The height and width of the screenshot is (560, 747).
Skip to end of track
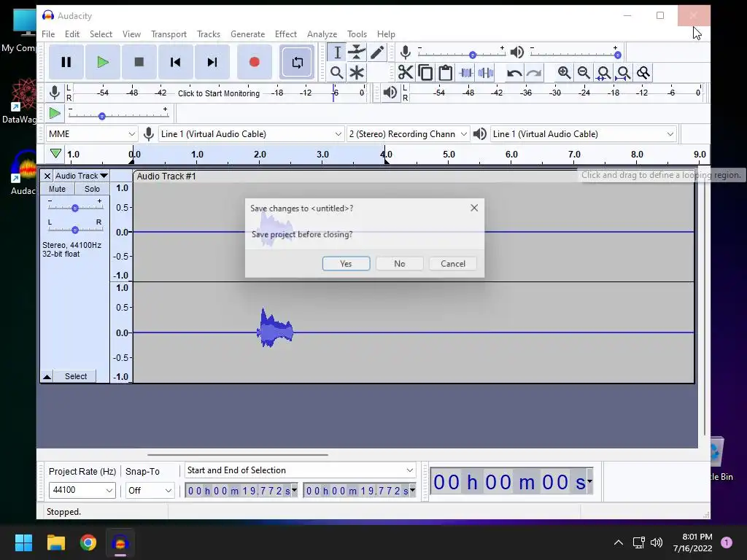[x=212, y=63]
